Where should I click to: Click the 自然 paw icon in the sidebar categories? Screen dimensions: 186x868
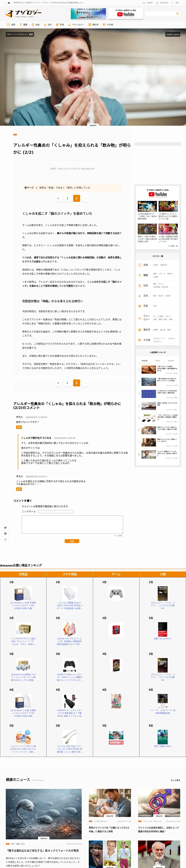pyautogui.click(x=140, y=265)
